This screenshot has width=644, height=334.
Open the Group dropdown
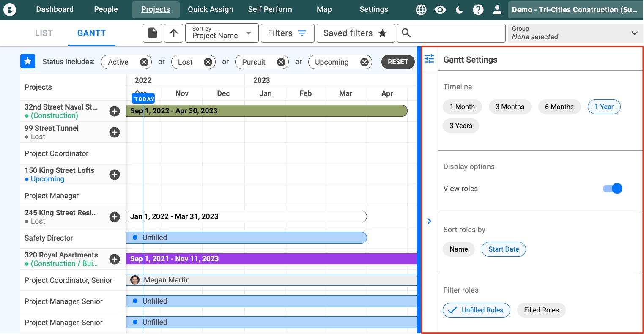575,33
